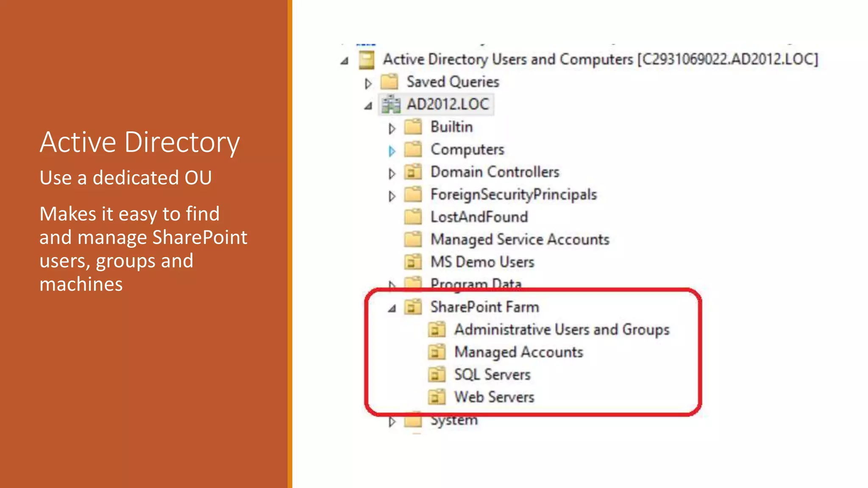Select the Domain Controllers label
868x488 pixels.
pyautogui.click(x=495, y=172)
